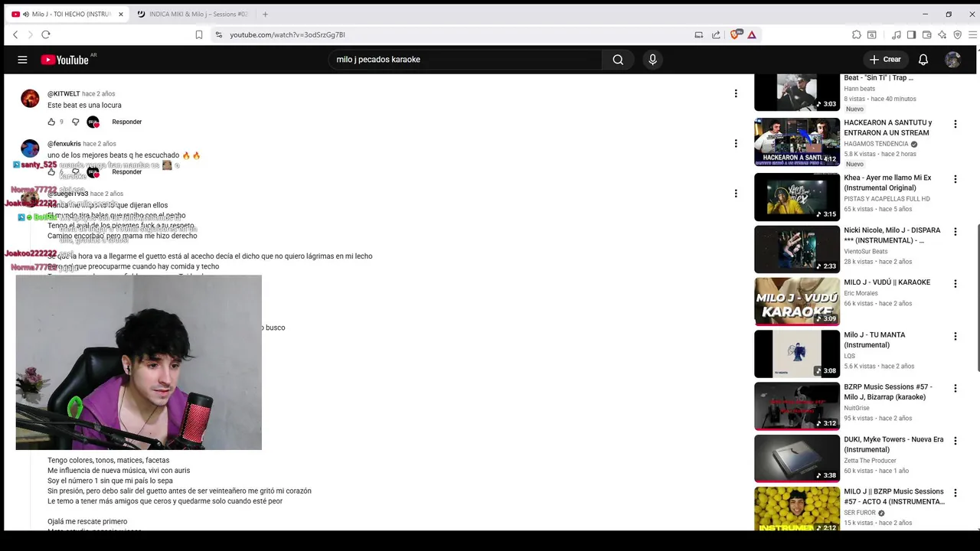Screen dimensions: 980x551
Task: Open HACKEARON A SANTUTU video thumbnail
Action: click(x=797, y=142)
